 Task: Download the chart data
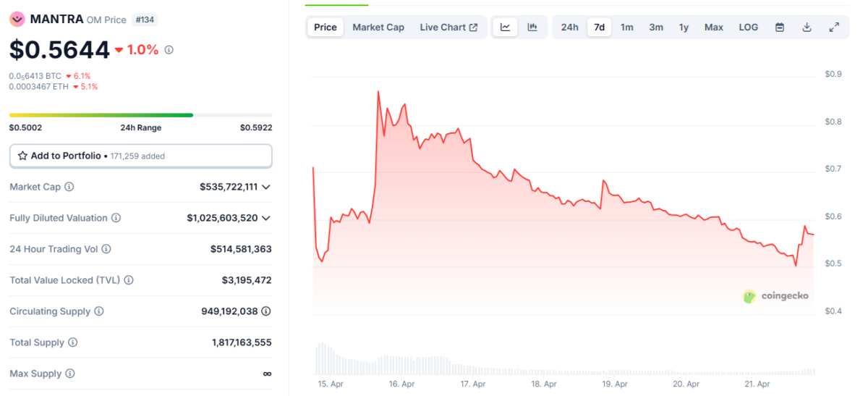click(807, 28)
